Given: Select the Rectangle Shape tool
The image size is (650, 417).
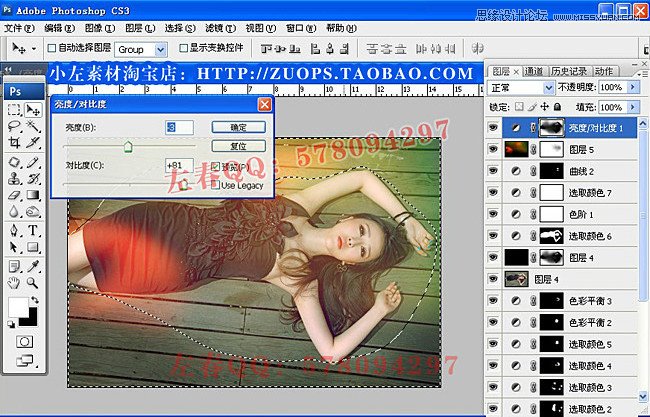Looking at the screenshot, I should 33,247.
